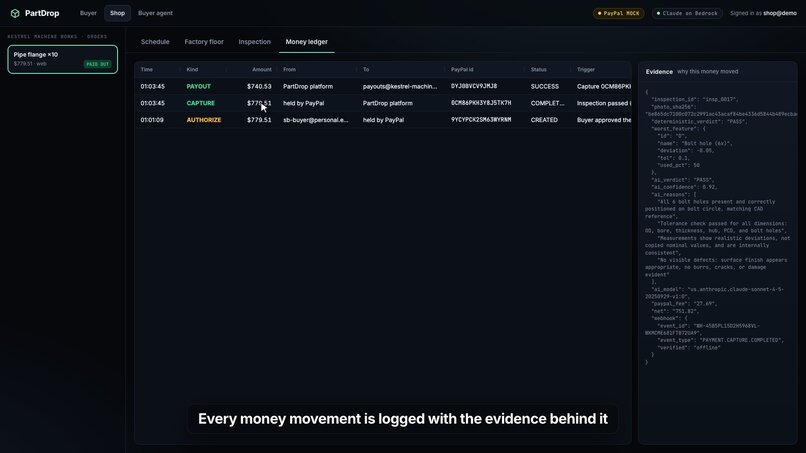806x453 pixels.
Task: Click the PayPal id column header
Action: click(x=462, y=69)
